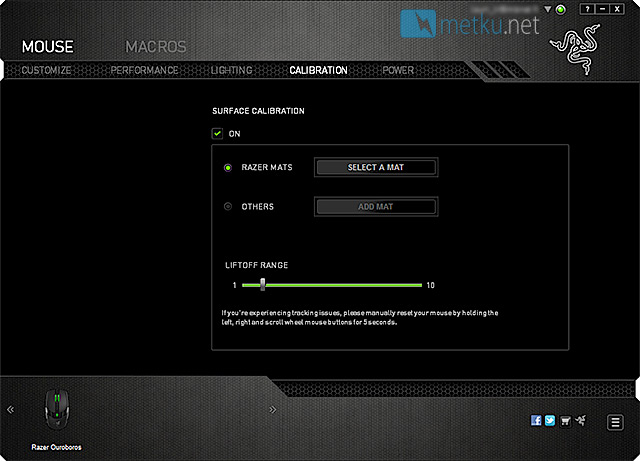Screen dimensions: 640x461
Task: Open the Facebook icon link
Action: coord(536,420)
